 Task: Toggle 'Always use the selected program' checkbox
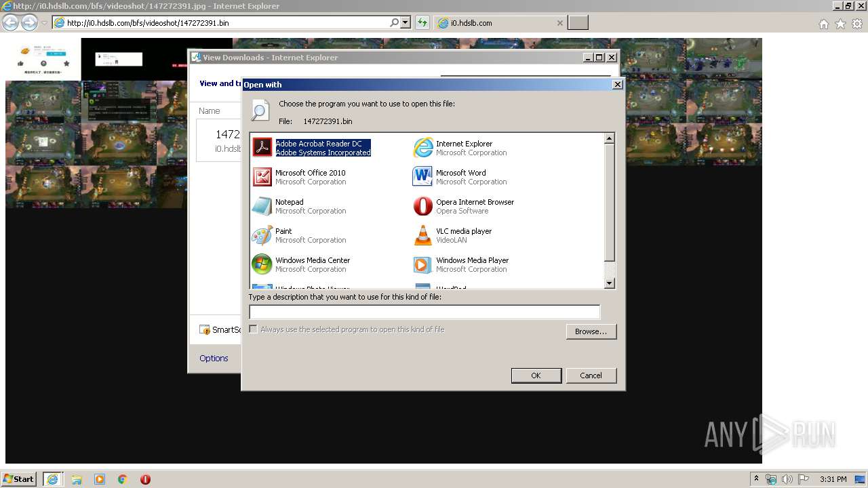254,329
